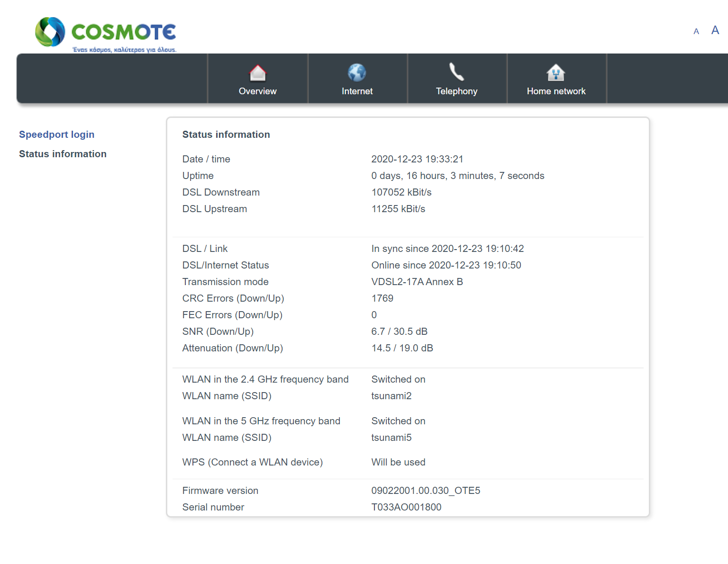
Task: Select the larger font size A
Action: pos(715,30)
